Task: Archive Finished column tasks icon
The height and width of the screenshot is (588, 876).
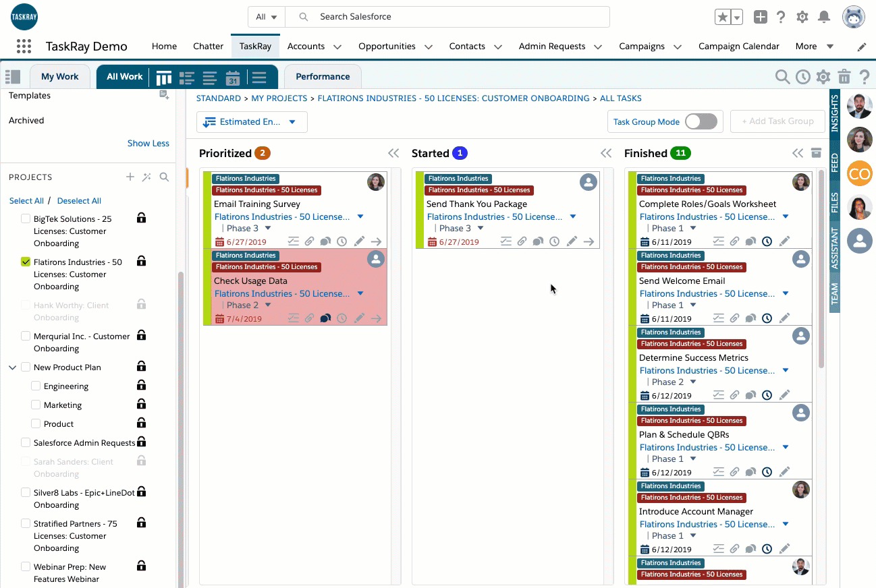Action: click(816, 153)
